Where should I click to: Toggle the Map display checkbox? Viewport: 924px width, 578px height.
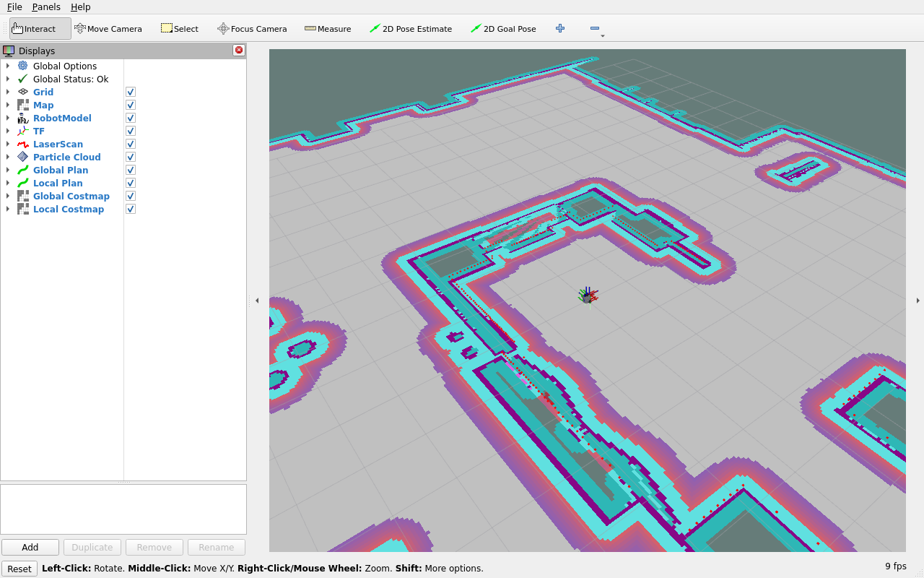131,105
